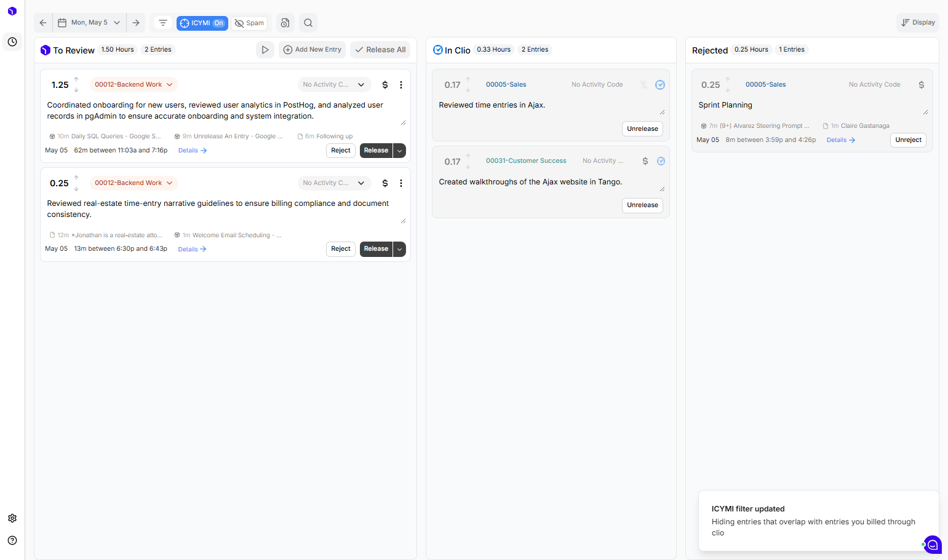Open activity code dropdown for 1.25 entry
The image size is (948, 560).
pyautogui.click(x=334, y=85)
